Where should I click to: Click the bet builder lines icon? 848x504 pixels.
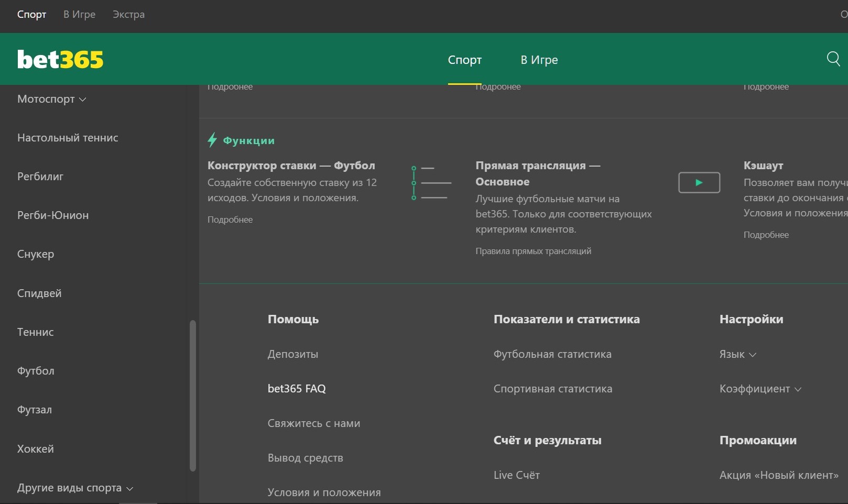pos(431,183)
